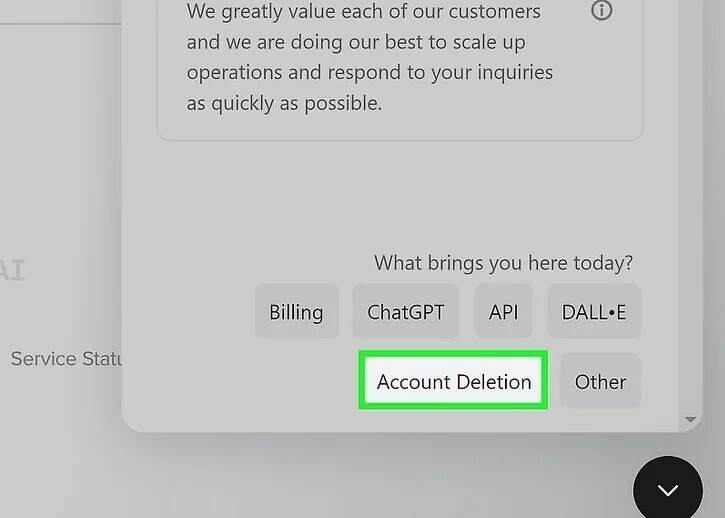Collapse the chat with the chevron button
Image resolution: width=725 pixels, height=518 pixels.
point(667,490)
